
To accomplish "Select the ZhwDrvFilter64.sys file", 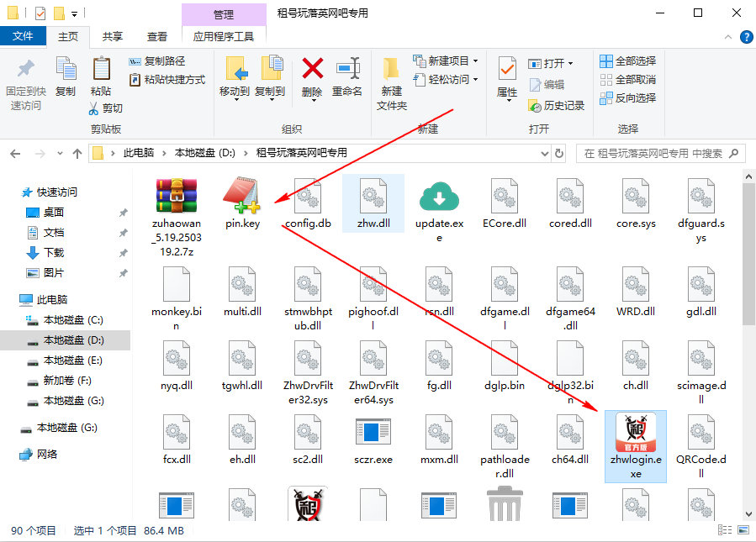I will tap(373, 373).
